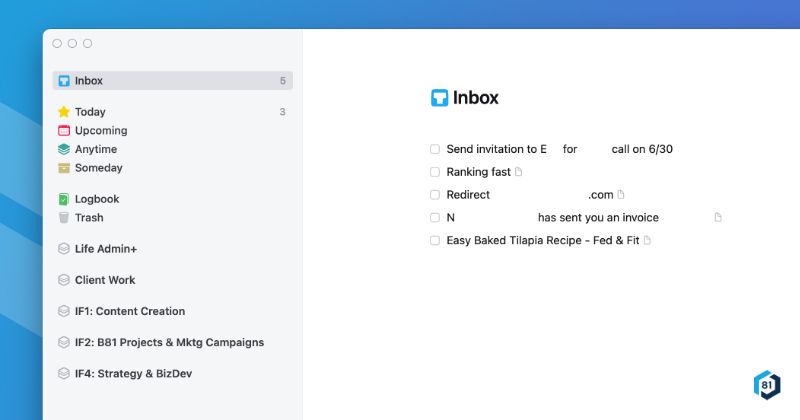Mark Ranking fast task as complete
This screenshot has height=420, width=800.
[x=435, y=172]
